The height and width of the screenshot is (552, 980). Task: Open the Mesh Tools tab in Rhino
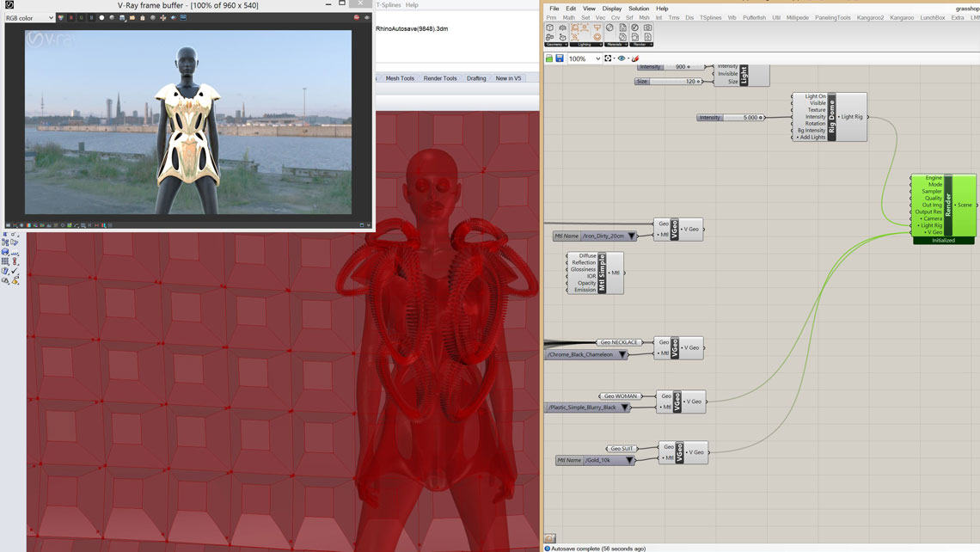tap(400, 78)
